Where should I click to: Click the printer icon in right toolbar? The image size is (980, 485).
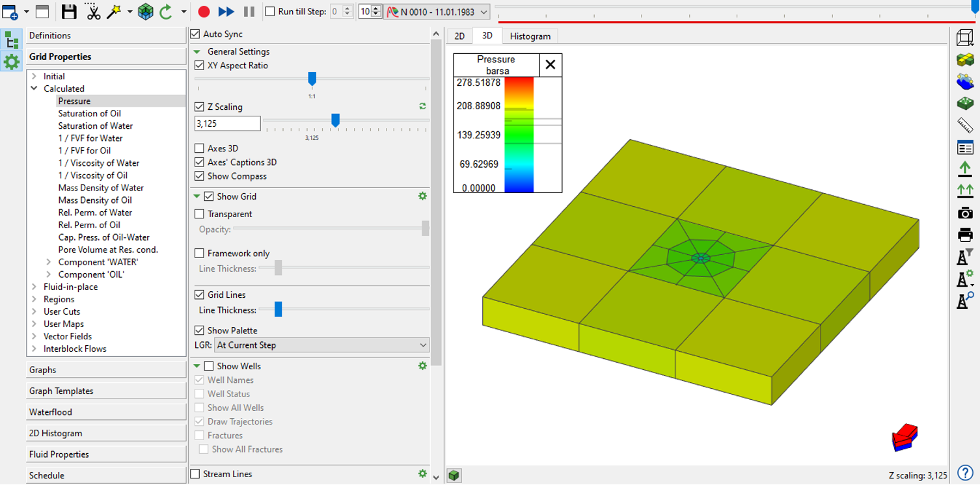965,235
